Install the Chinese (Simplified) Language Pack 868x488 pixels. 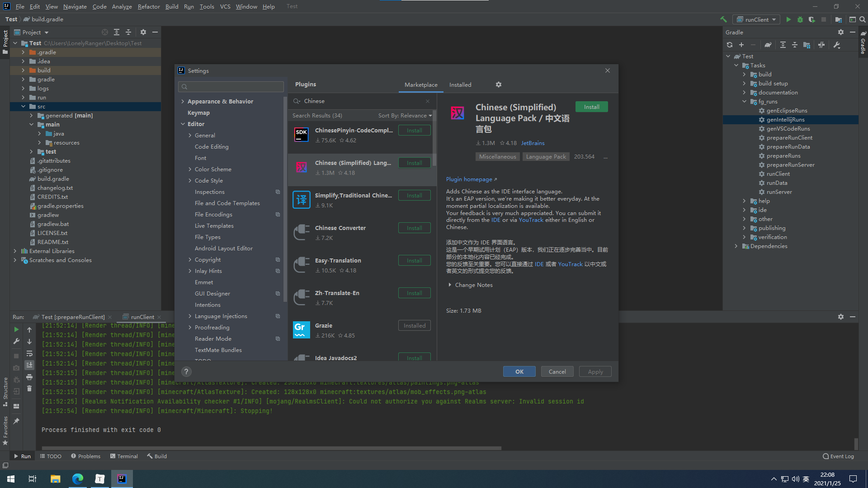coord(591,107)
